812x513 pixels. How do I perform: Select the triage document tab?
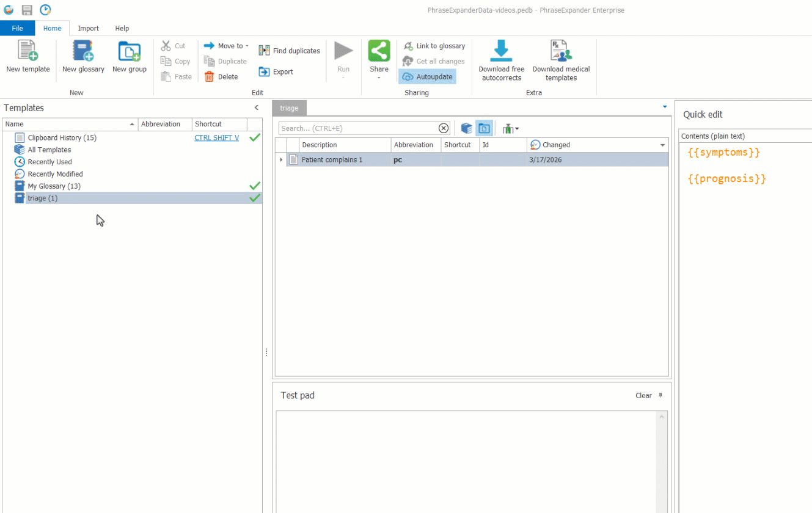(289, 108)
